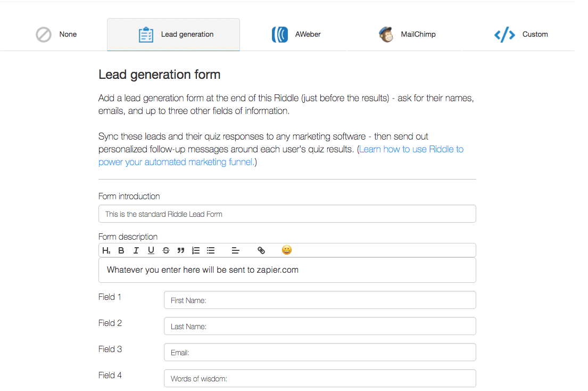Click the Field 4 label
588x391 pixels.
click(x=110, y=375)
